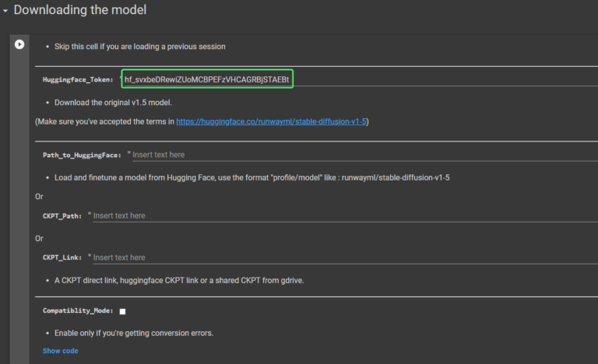Click the Show code link
The image size is (598, 364).
(60, 351)
